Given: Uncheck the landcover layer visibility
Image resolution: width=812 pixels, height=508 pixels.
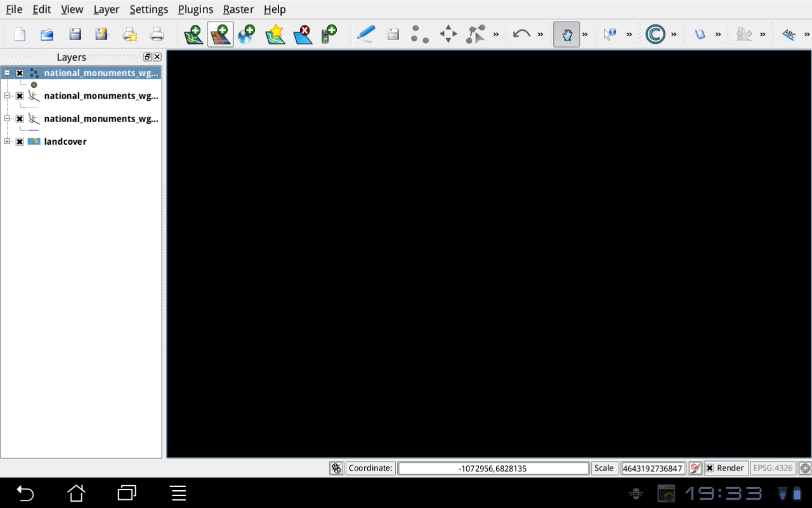Looking at the screenshot, I should (20, 141).
